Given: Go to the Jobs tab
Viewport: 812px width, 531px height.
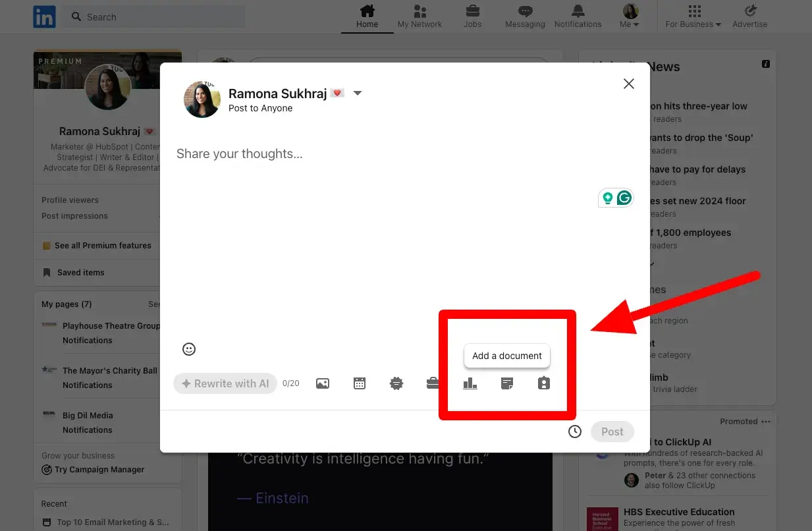Looking at the screenshot, I should click(472, 17).
